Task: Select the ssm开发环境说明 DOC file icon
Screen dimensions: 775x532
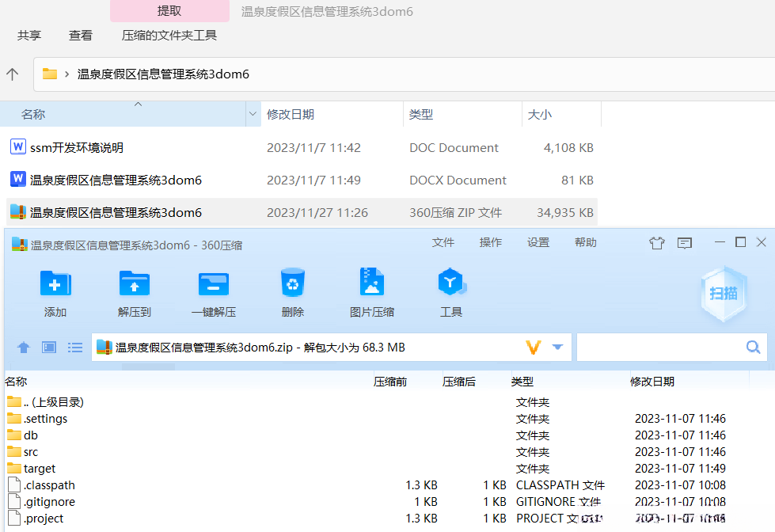Action: point(17,146)
